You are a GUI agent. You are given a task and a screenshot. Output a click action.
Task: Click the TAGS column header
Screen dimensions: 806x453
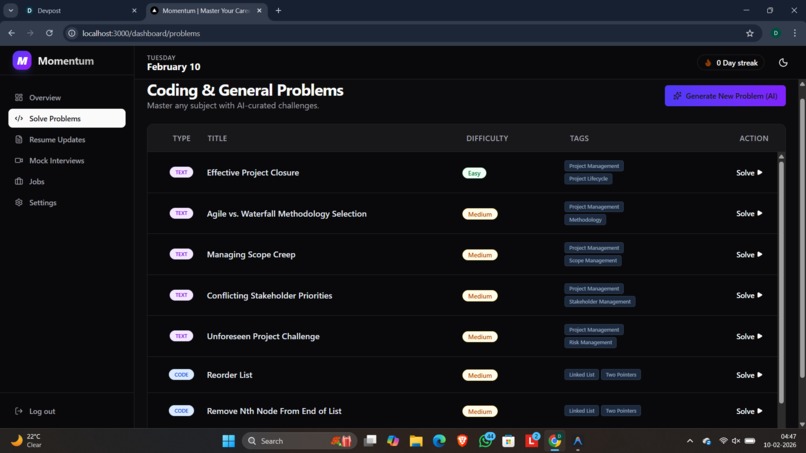click(579, 138)
